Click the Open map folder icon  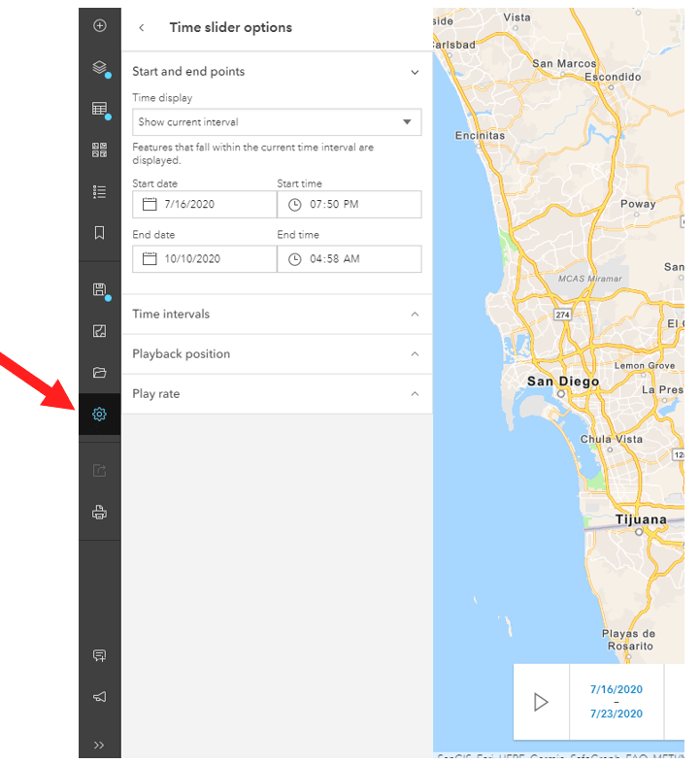click(x=99, y=373)
